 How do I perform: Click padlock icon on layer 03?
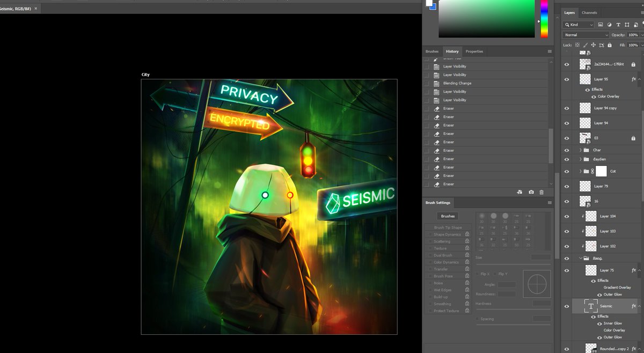click(633, 138)
